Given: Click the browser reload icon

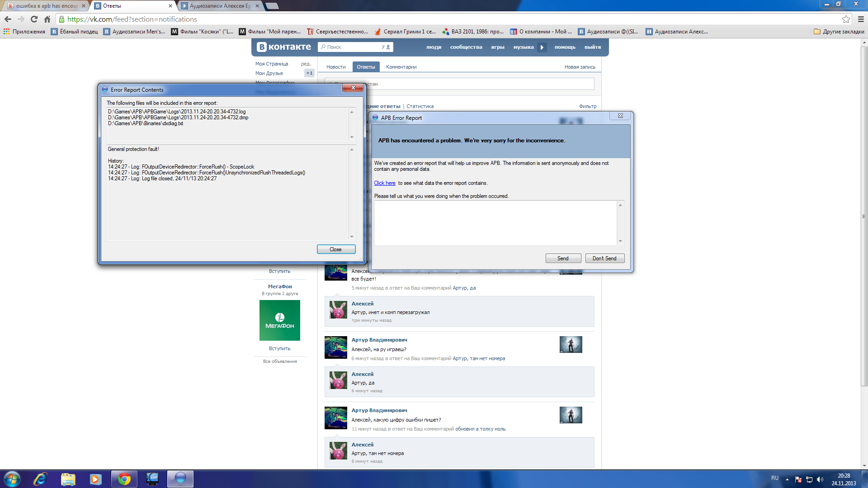Looking at the screenshot, I should tap(34, 19).
